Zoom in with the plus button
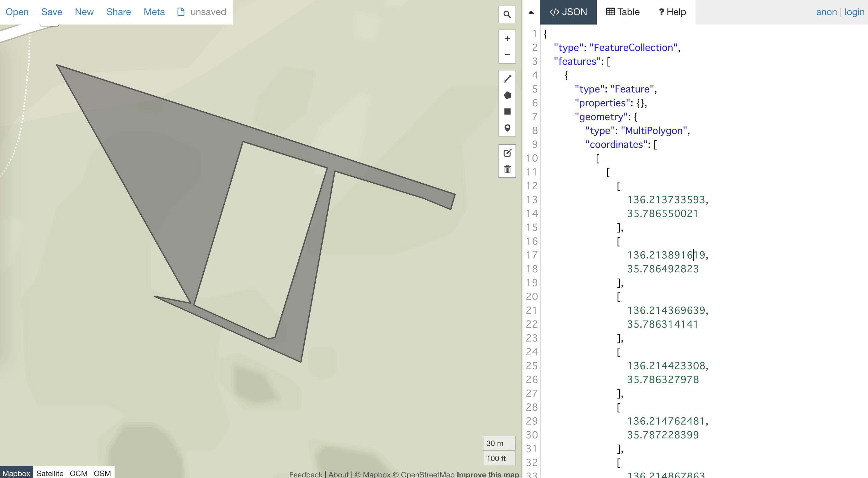Image resolution: width=868 pixels, height=478 pixels. 507,38
